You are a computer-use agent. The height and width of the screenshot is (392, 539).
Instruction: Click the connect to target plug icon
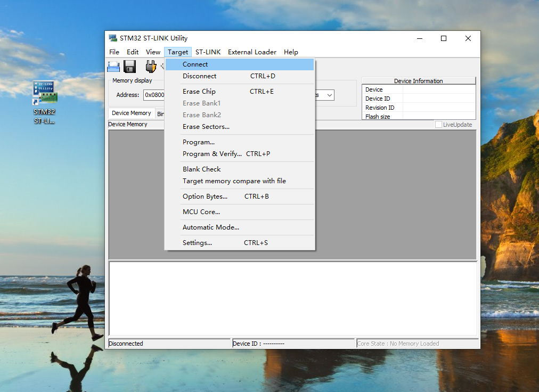pyautogui.click(x=151, y=67)
